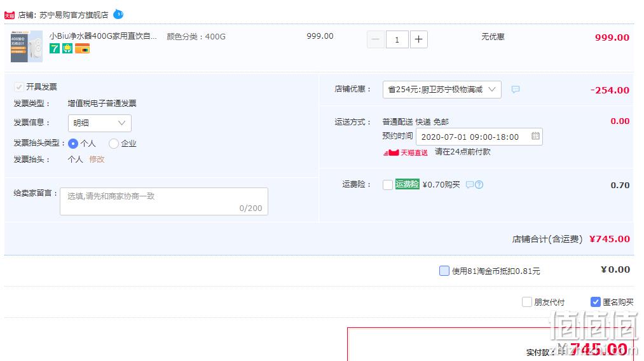Screen dimensions: 644x361
Task: Click the 无优惠 discount text
Action: [493, 37]
